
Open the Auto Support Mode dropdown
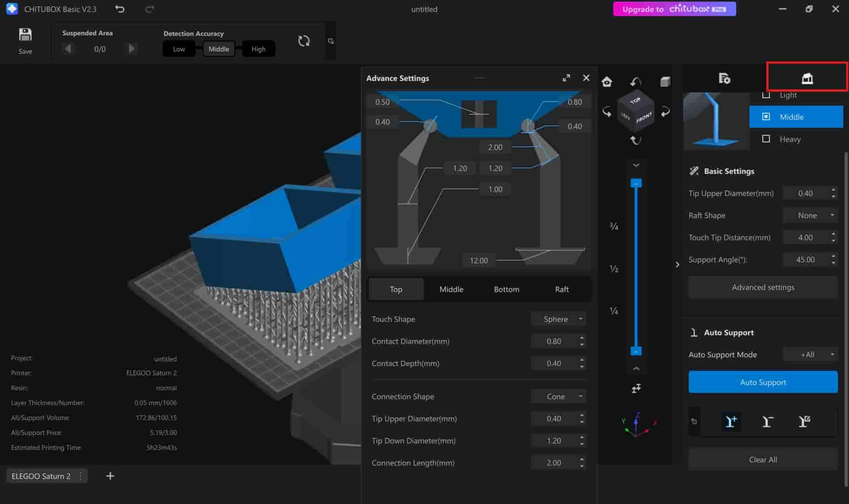coord(810,355)
